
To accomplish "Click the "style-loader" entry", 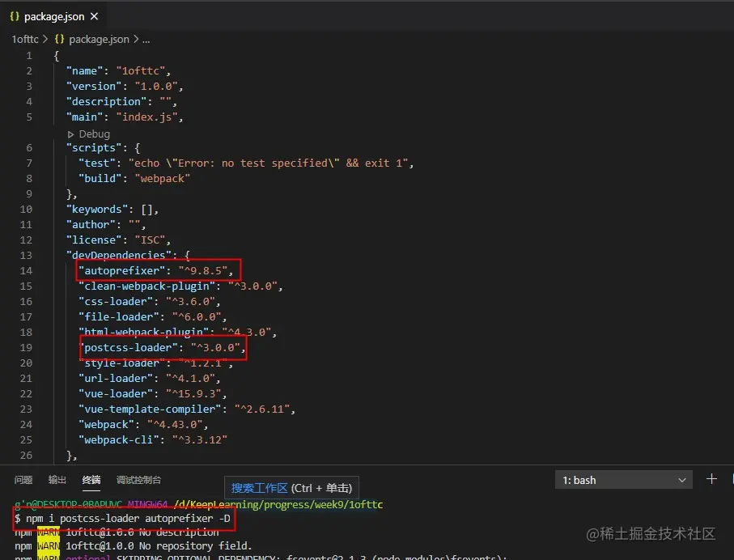I will pyautogui.click(x=155, y=363).
